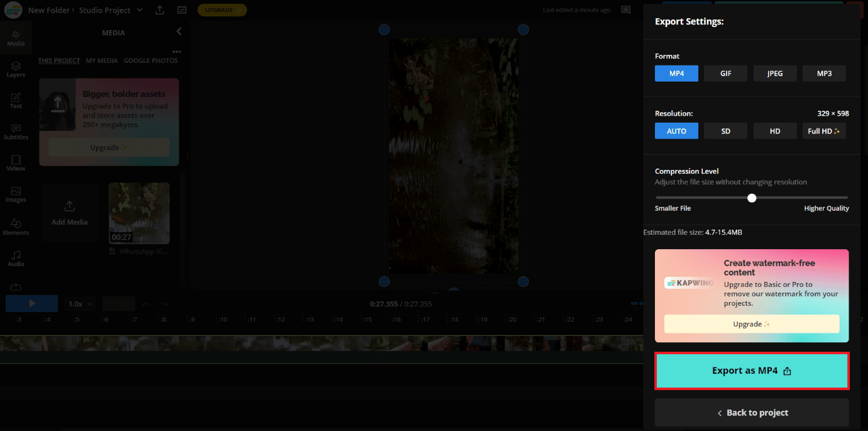868x431 pixels.
Task: Click the video preview on canvas
Action: [x=454, y=155]
